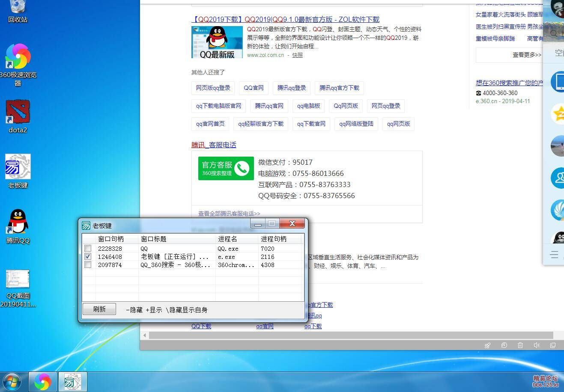Select 网页版qq登录 related search
Image resolution: width=564 pixels, height=392 pixels.
coord(213,88)
